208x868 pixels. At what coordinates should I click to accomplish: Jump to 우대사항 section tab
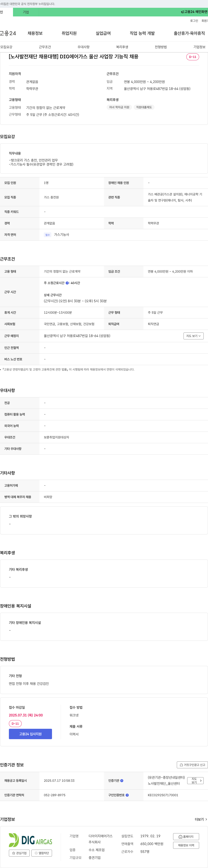[84, 47]
